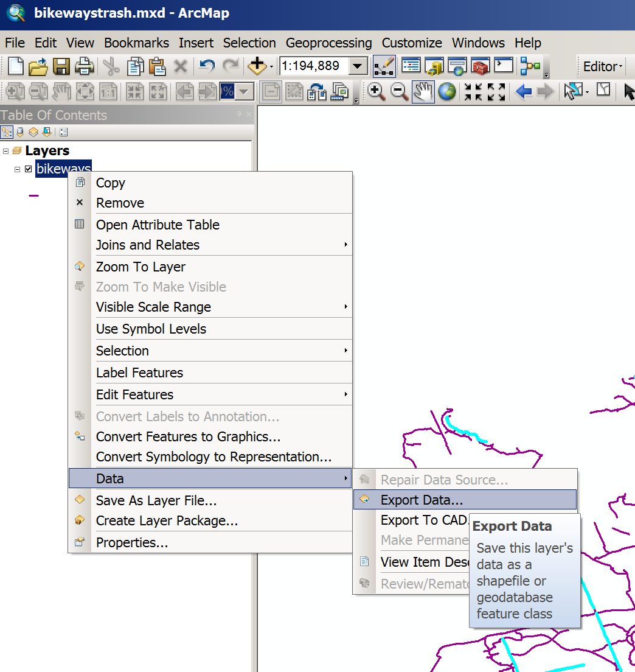Go back to previous extent blue arrow
635x672 pixels.
tap(523, 92)
